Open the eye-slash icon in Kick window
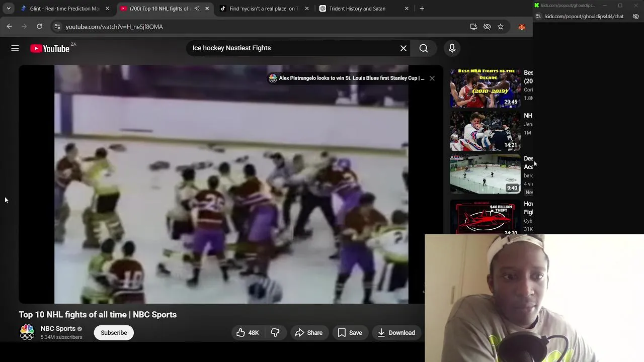Viewport: 644px width, 362px height. click(x=635, y=16)
